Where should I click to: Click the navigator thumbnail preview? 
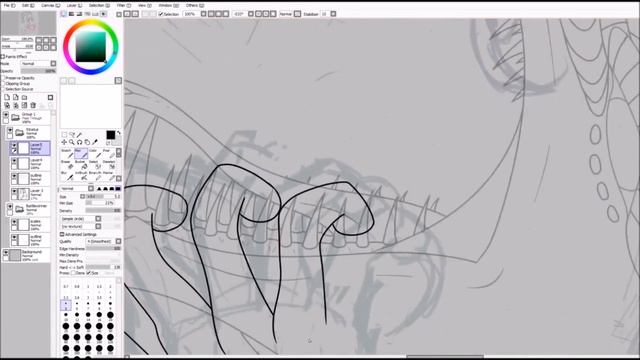click(29, 23)
